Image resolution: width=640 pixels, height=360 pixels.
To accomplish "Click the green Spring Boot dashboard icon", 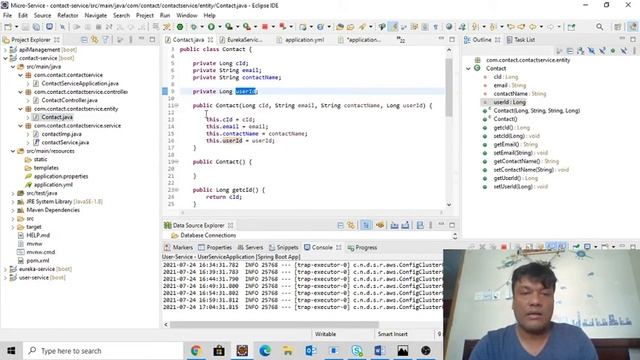I will 180,27.
